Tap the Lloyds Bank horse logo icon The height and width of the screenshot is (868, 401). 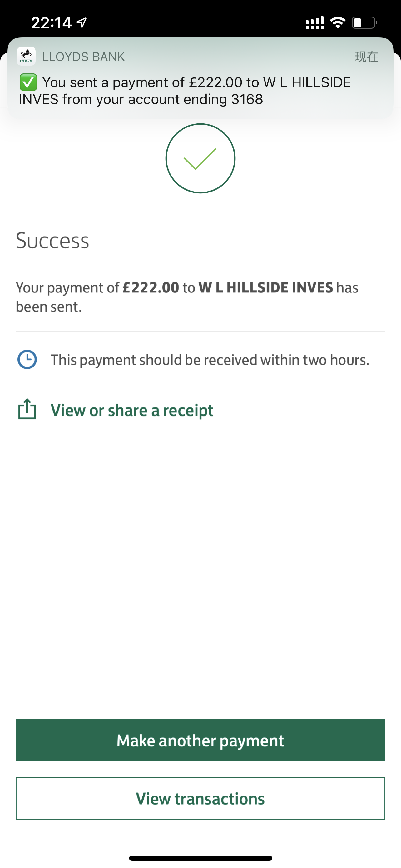(x=26, y=56)
